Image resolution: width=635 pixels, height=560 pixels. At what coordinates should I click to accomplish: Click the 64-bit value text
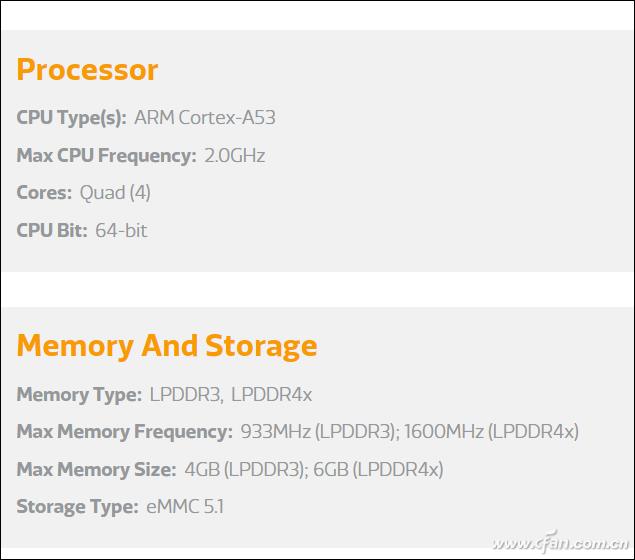[x=121, y=230]
